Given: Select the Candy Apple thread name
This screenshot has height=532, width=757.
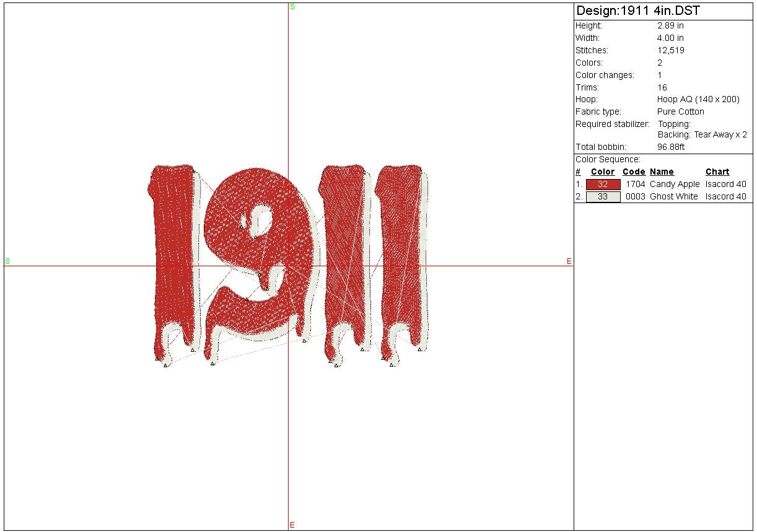Looking at the screenshot, I should click(675, 184).
